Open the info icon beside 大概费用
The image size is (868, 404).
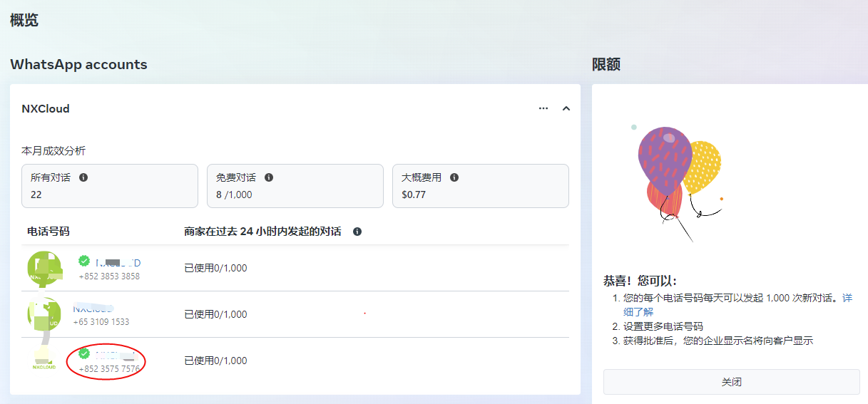454,177
